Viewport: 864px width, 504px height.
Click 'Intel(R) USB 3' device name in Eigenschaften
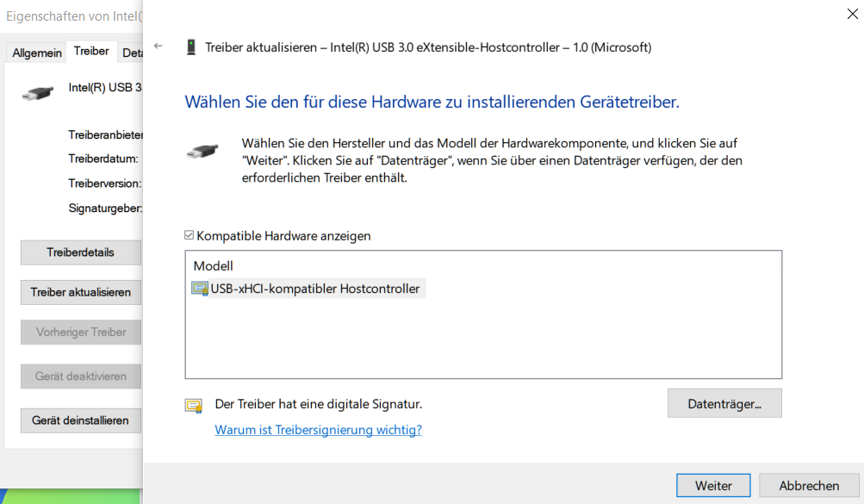(x=105, y=88)
